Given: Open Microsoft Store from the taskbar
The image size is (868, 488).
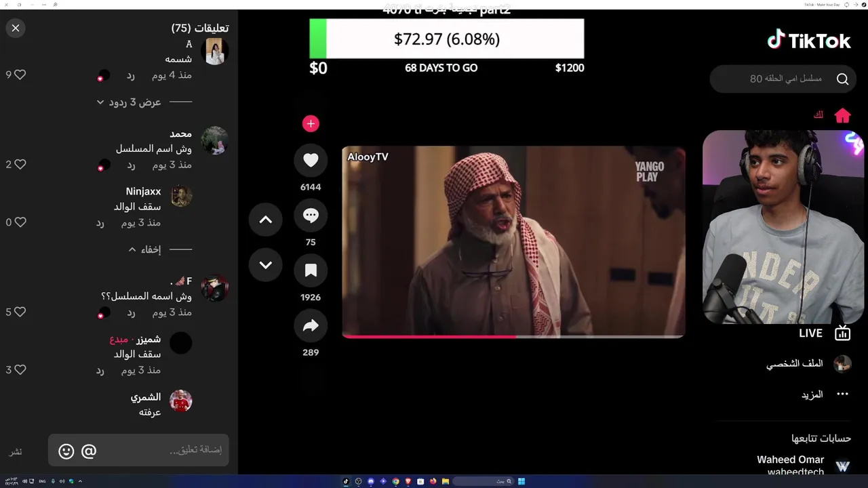Looking at the screenshot, I should (420, 481).
